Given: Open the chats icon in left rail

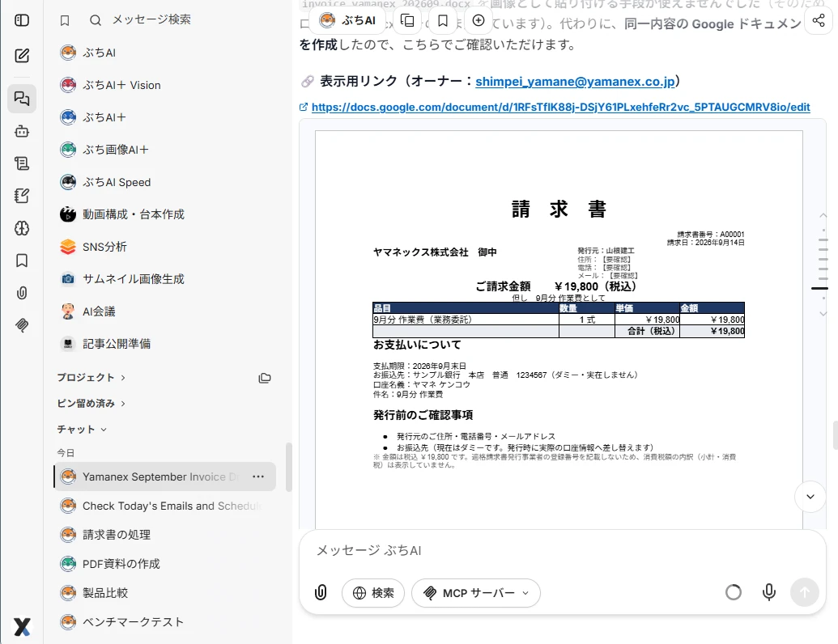Looking at the screenshot, I should 22,99.
